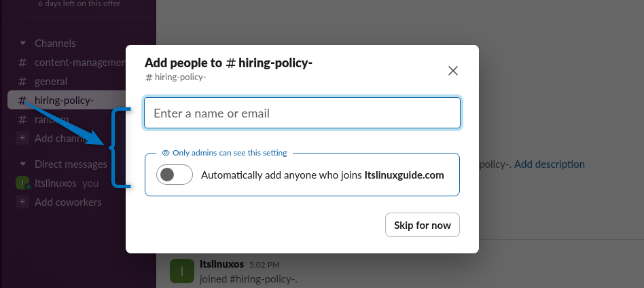Close the Add people dialog
Viewport: 644px width, 288px height.
(x=453, y=71)
